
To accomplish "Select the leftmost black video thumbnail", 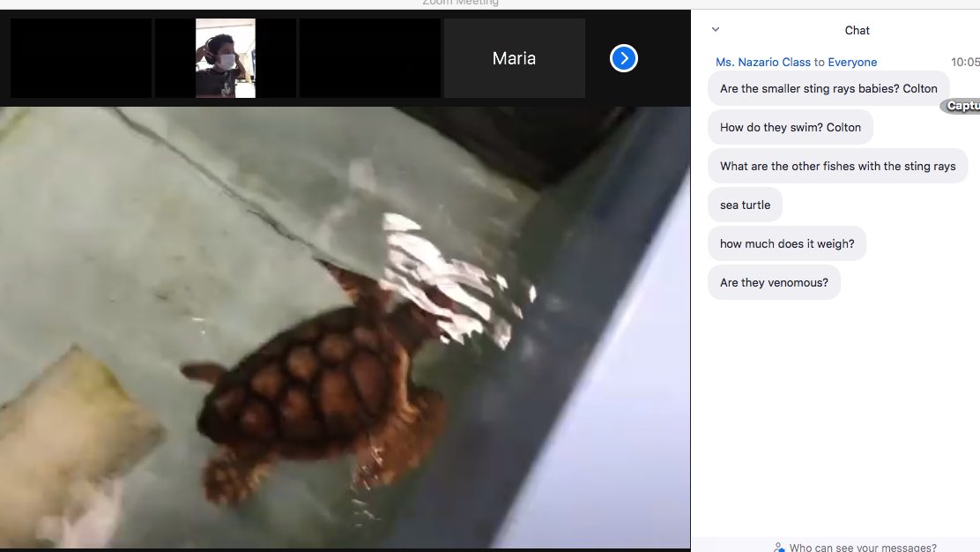I will coord(80,58).
